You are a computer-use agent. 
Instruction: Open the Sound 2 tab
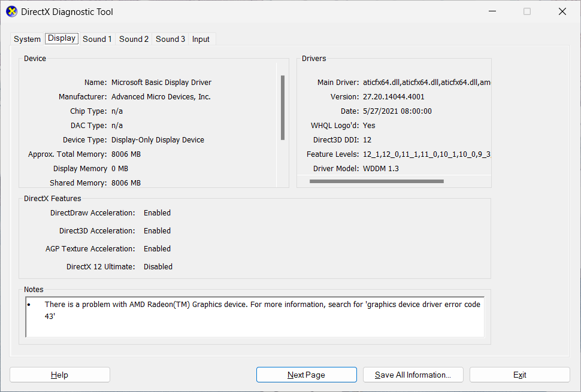[x=134, y=39]
